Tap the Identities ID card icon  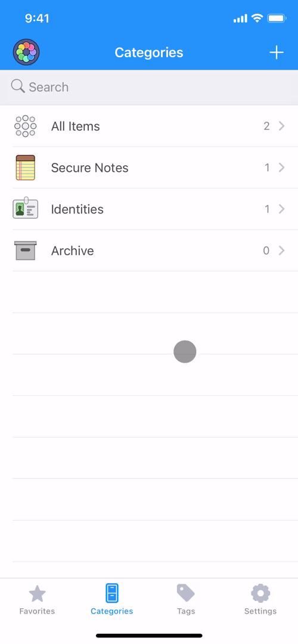[x=26, y=208]
